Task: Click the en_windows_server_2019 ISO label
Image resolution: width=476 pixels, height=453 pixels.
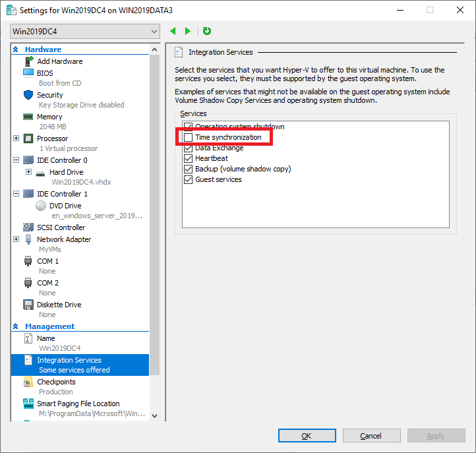Action: pos(97,216)
